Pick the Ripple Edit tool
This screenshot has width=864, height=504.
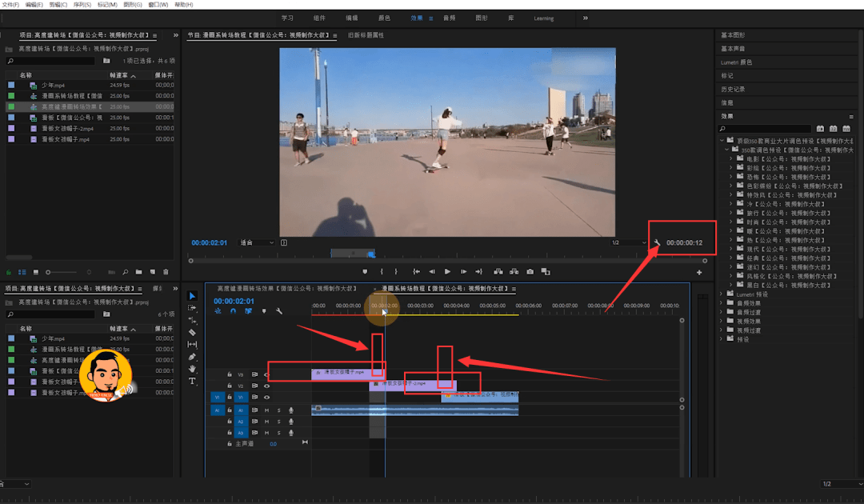pos(192,320)
